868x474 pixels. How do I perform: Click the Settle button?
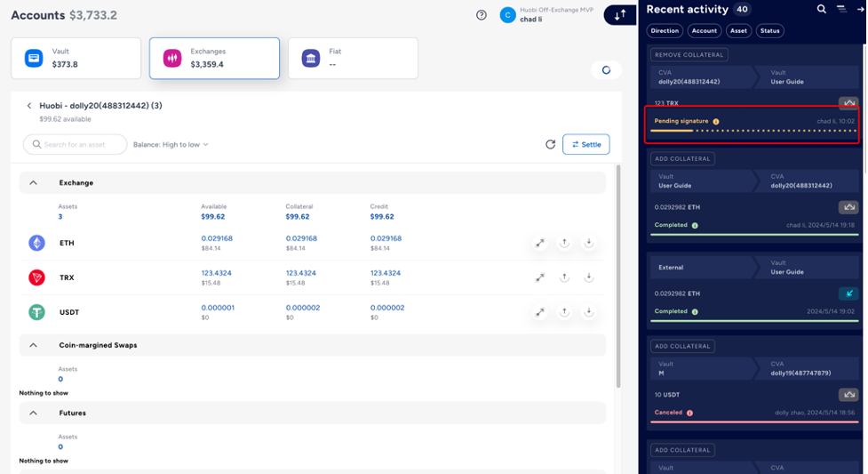point(585,144)
